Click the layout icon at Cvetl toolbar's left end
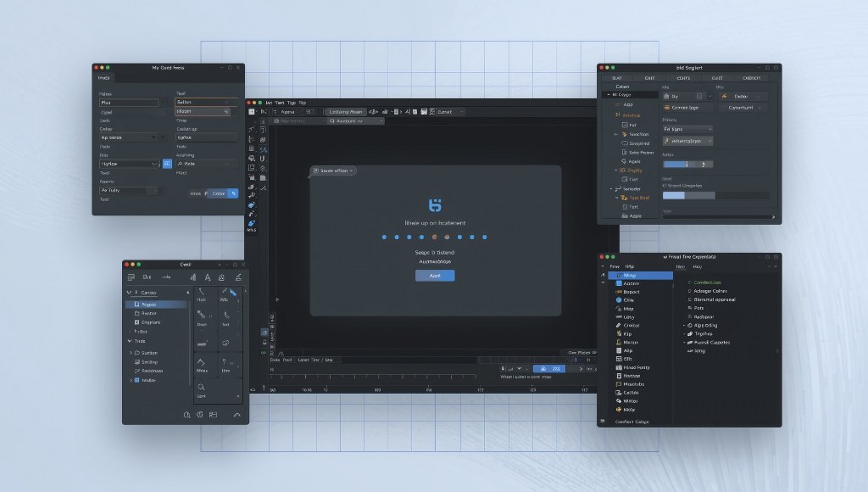 [131, 277]
